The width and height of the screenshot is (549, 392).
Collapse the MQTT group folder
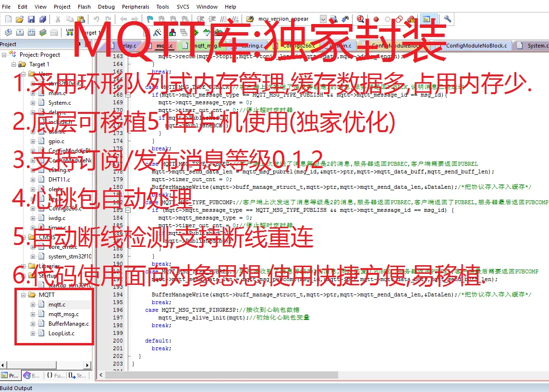click(x=24, y=295)
